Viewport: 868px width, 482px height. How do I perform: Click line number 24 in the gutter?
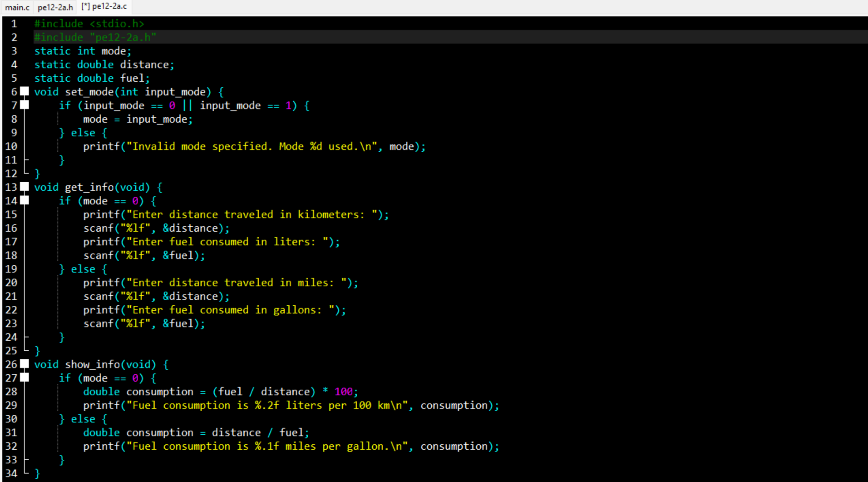pos(11,337)
